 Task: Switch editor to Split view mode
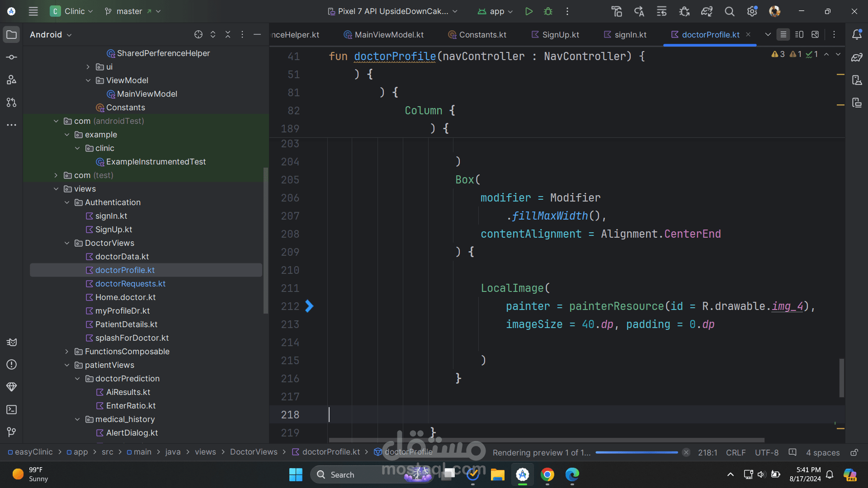[x=799, y=34]
